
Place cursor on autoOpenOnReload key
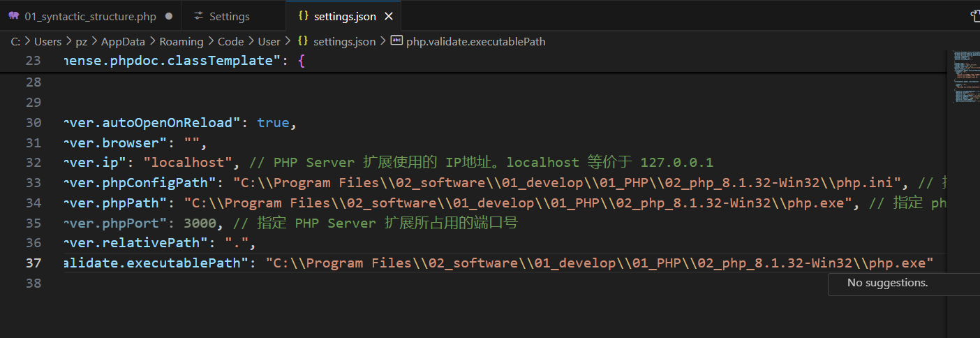pos(153,123)
